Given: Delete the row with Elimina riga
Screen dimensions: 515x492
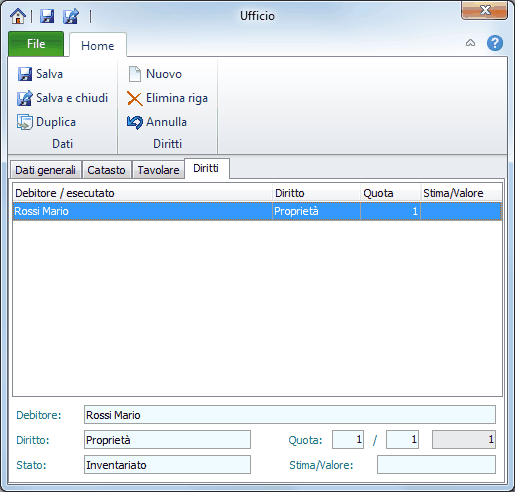Looking at the screenshot, I should tap(167, 98).
